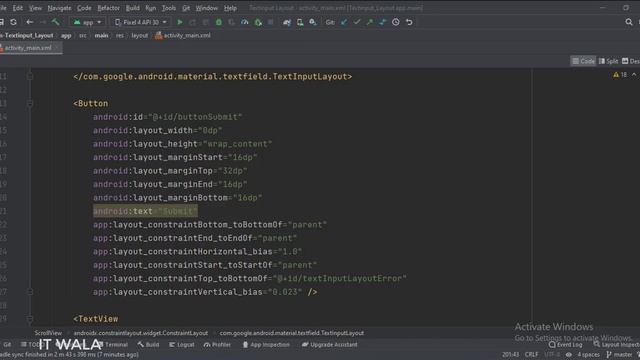Click the Back navigation arrow
The height and width of the screenshot is (360, 640).
point(29,22)
